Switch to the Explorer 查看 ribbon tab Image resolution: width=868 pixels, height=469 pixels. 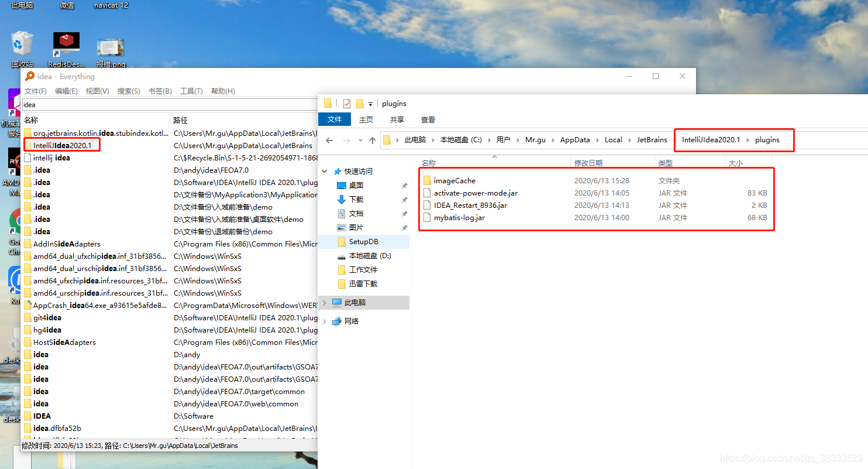[428, 119]
